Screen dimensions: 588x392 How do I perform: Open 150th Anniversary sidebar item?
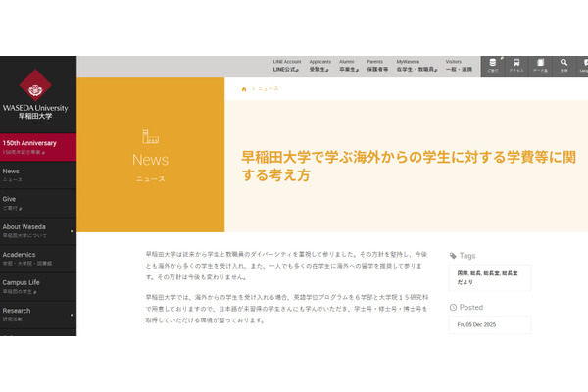click(x=38, y=147)
